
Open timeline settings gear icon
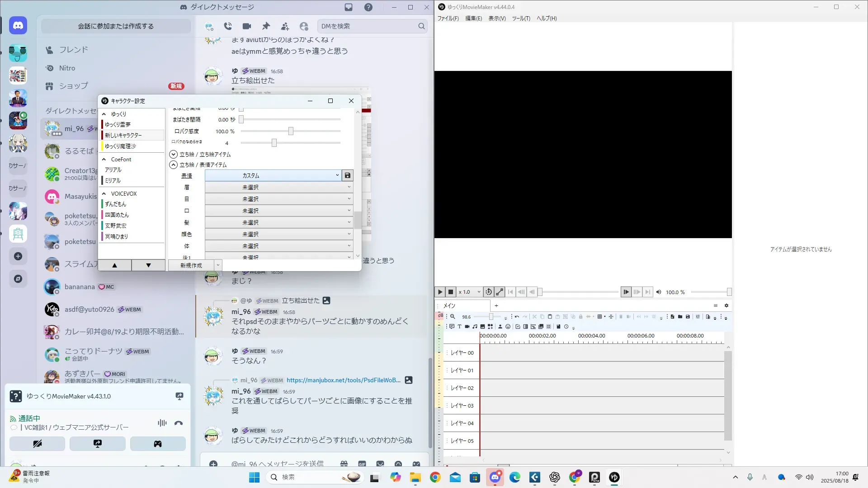(x=726, y=305)
